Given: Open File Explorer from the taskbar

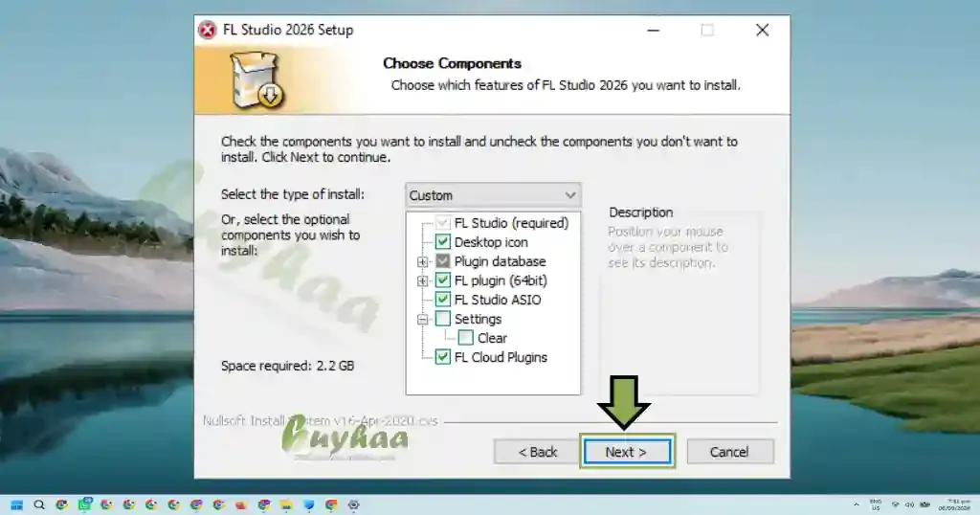Looking at the screenshot, I should click(286, 505).
